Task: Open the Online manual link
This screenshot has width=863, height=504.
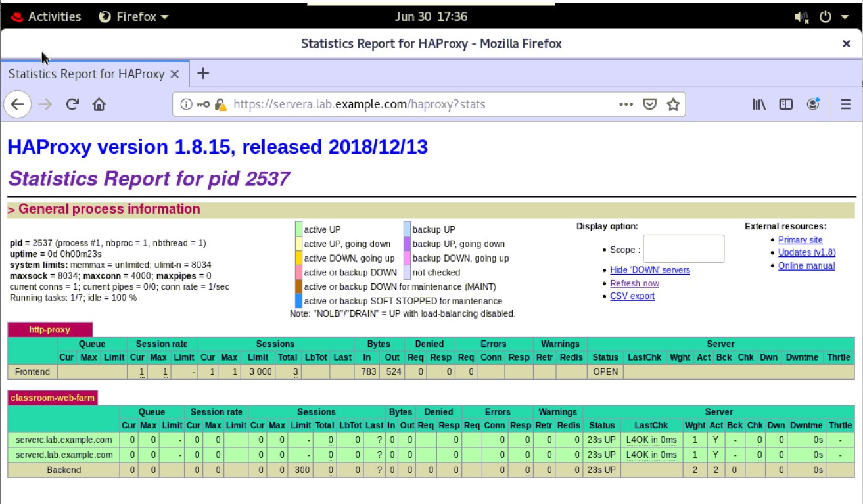Action: (806, 265)
